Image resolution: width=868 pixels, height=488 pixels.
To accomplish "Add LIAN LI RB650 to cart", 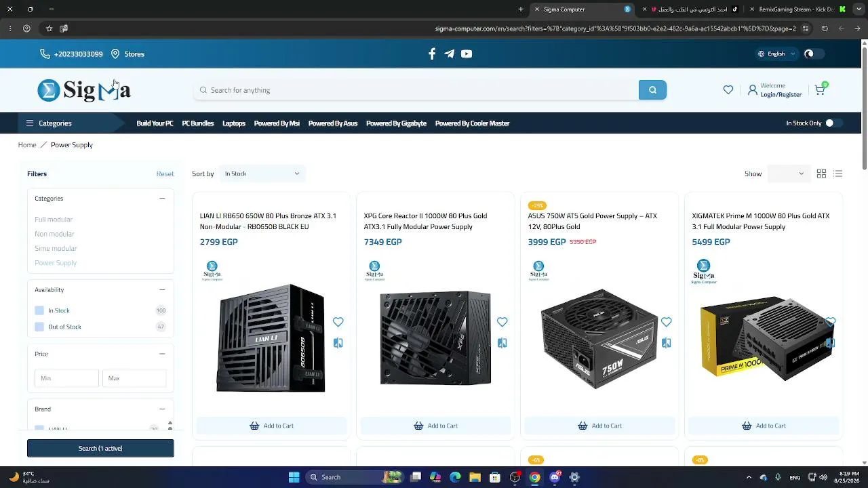I will (x=271, y=426).
